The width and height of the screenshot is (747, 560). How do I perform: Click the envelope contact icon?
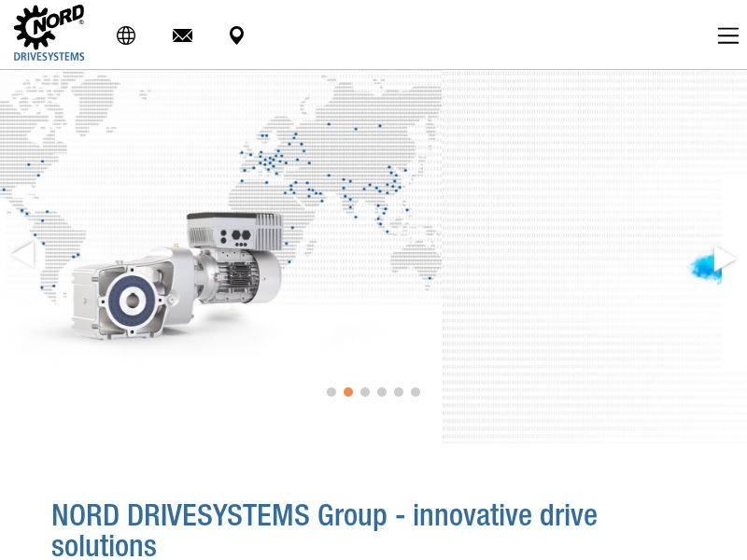[x=182, y=35]
